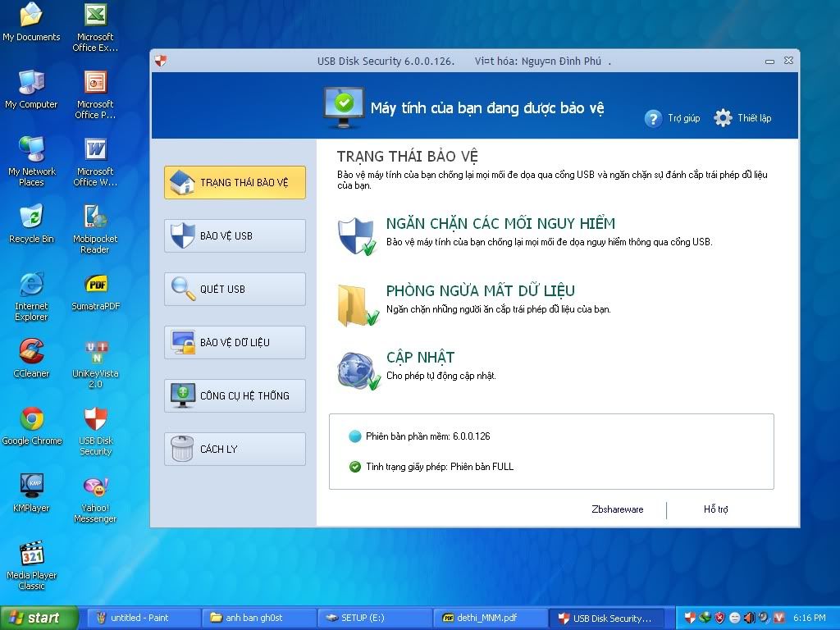Select the Microsoft Office PowerPoint desktop icon
840x630 pixels.
pyautogui.click(x=95, y=94)
